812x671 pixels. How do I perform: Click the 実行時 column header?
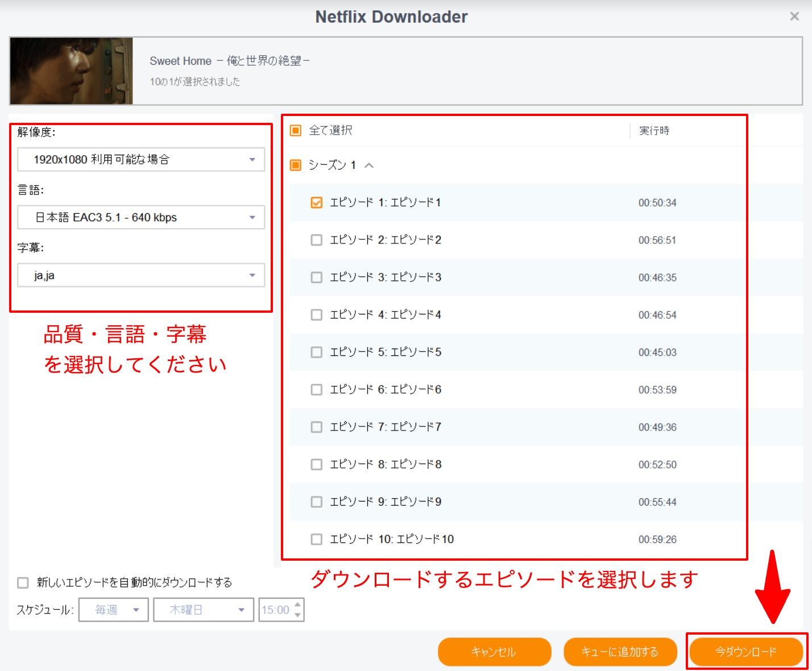[x=654, y=131]
